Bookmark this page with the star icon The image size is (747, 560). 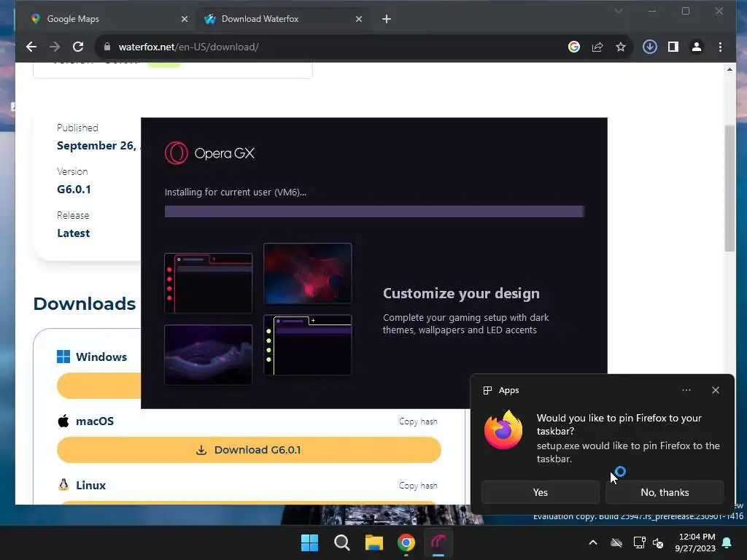[x=621, y=47]
